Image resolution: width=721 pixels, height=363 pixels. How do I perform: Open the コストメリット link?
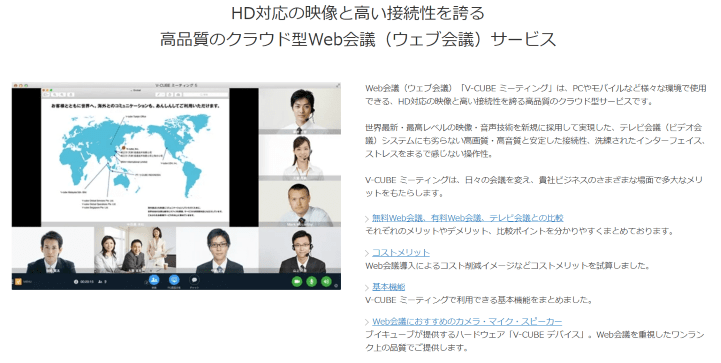401,253
